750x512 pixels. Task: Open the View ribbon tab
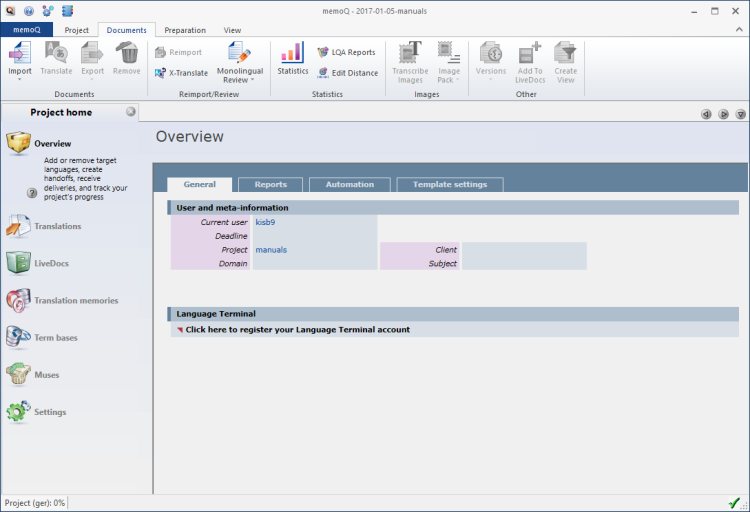pos(232,30)
